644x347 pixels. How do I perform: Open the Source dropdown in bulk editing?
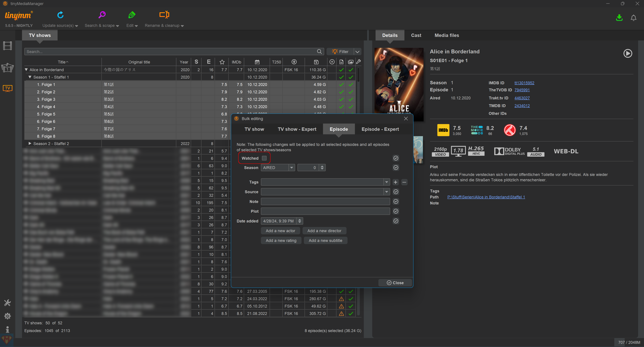click(386, 192)
